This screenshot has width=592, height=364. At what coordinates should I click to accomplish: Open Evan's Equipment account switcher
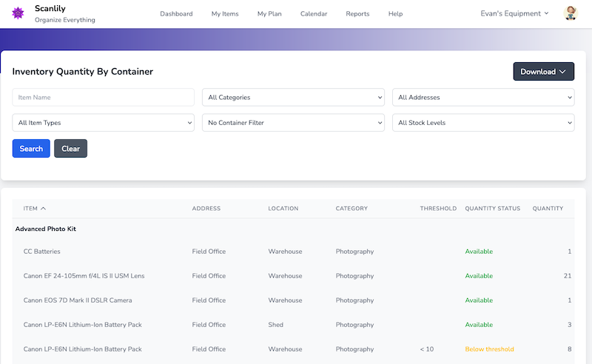(514, 13)
